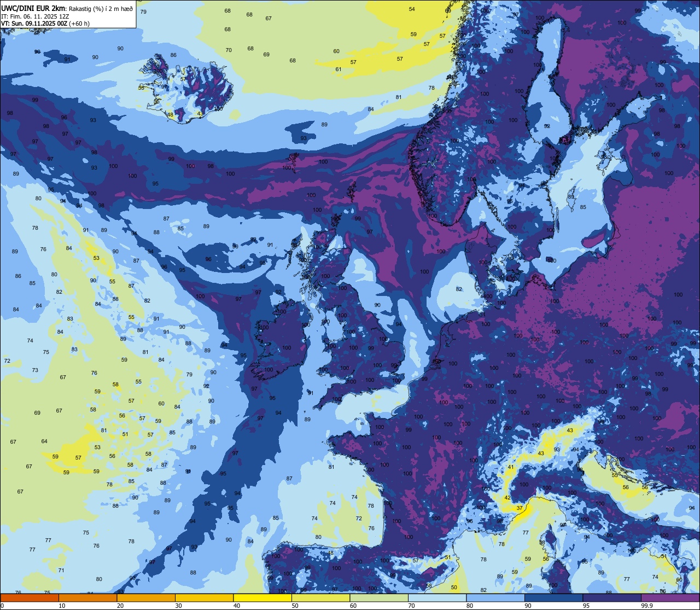Click the '37' humidity value on the map
Viewport: 700px width, 610px height.
click(x=520, y=508)
